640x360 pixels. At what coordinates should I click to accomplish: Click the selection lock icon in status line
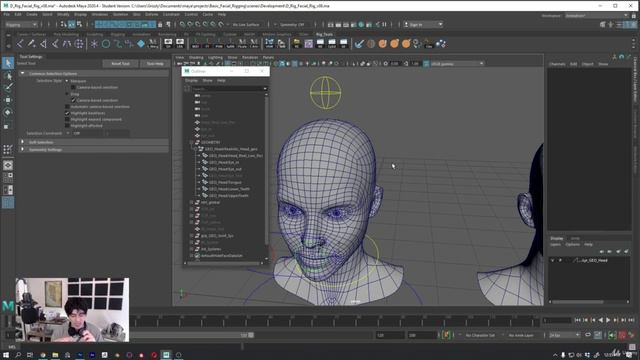click(x=160, y=24)
